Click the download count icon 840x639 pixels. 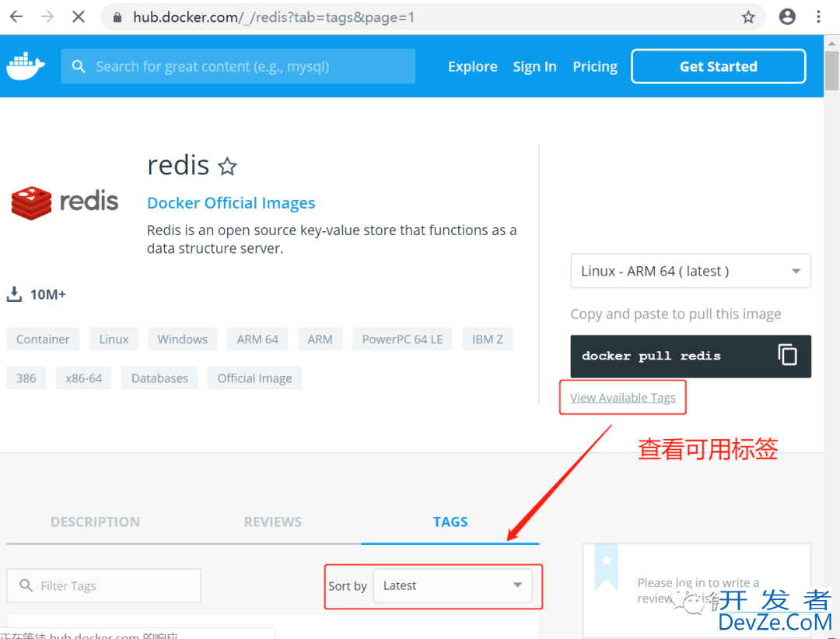[14, 294]
